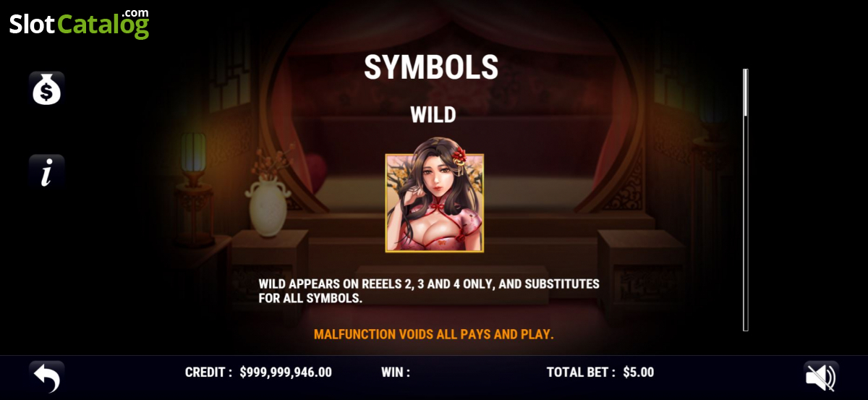868x400 pixels.
Task: Click the wild reels description text
Action: [429, 291]
